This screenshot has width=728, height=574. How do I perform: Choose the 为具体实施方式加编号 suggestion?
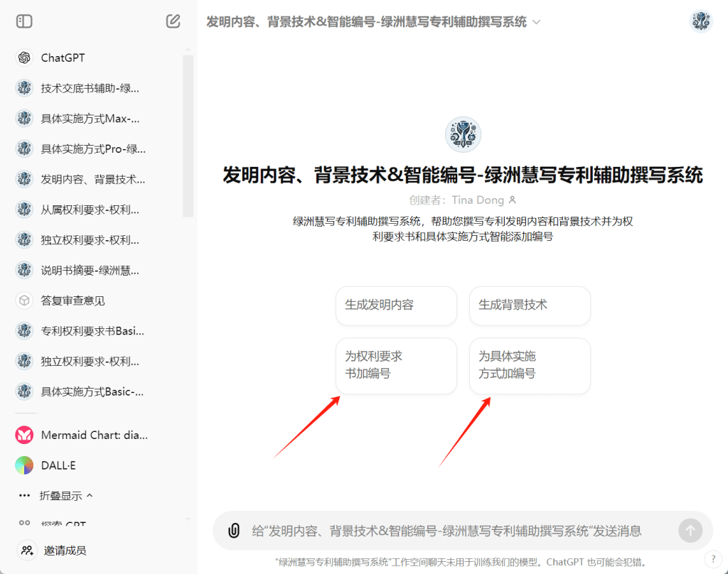530,365
